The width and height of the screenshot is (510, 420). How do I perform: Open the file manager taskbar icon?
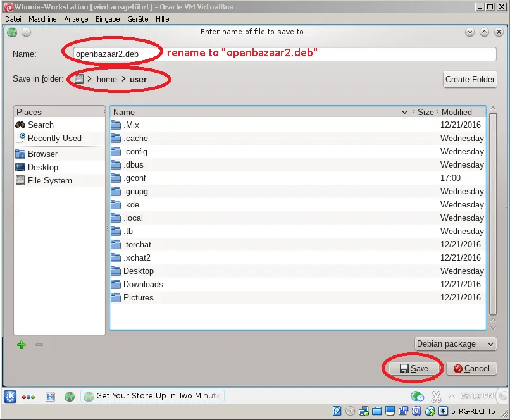pos(50,397)
